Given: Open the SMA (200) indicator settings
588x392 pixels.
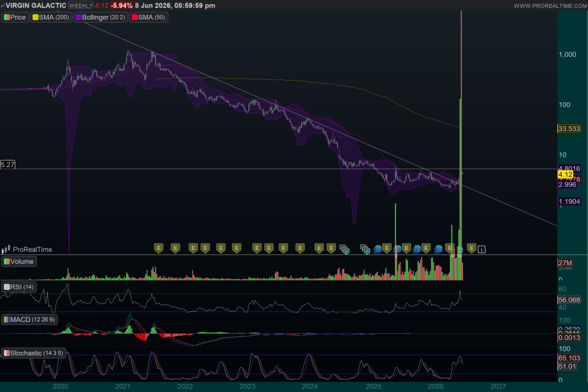Looking at the screenshot, I should point(51,17).
